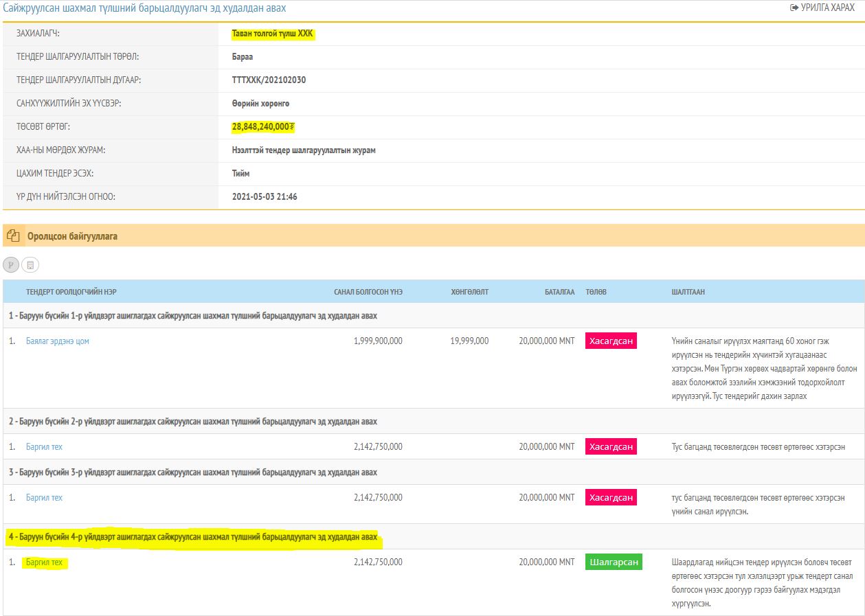Select the highlighted lot 4 group header row
Viewport: 865px width, 616px height.
[x=193, y=537]
